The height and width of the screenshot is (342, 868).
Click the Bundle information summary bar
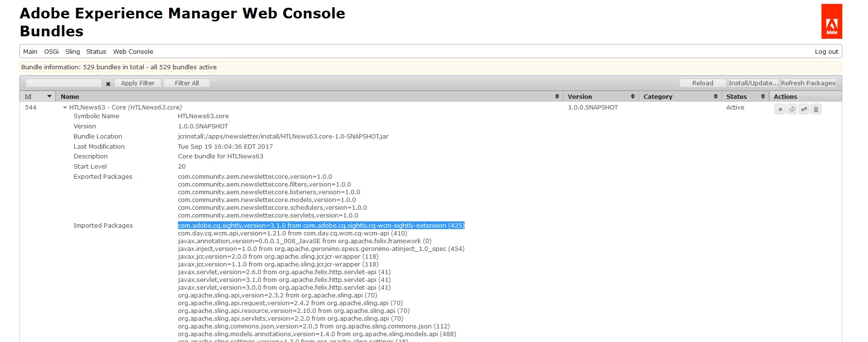431,67
